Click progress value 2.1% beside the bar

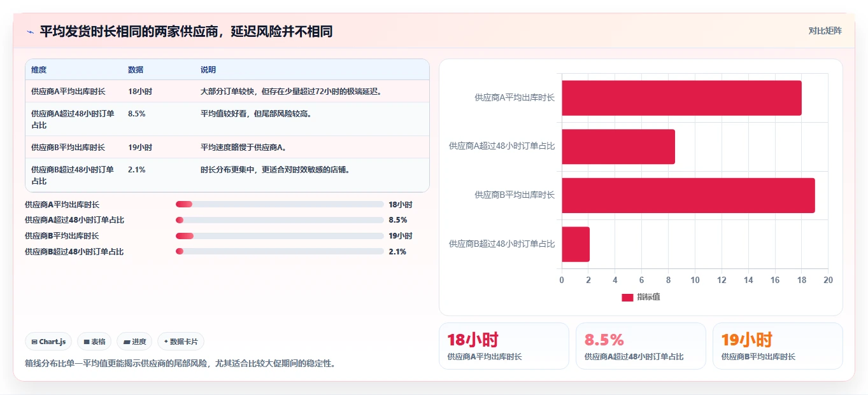pyautogui.click(x=397, y=252)
